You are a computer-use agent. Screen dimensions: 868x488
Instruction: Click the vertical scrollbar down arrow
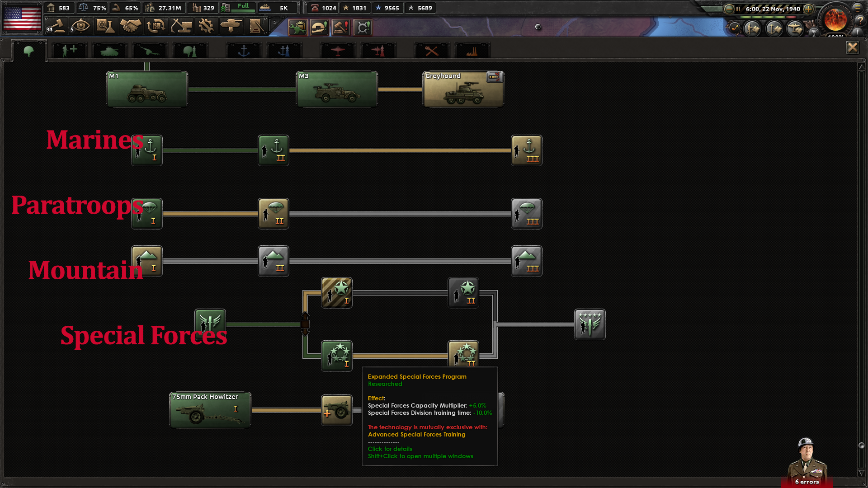861,473
